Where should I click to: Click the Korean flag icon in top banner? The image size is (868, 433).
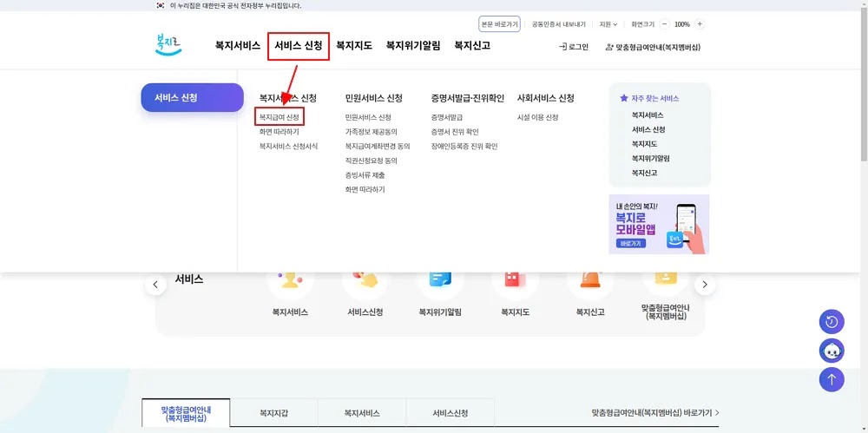[x=161, y=5]
